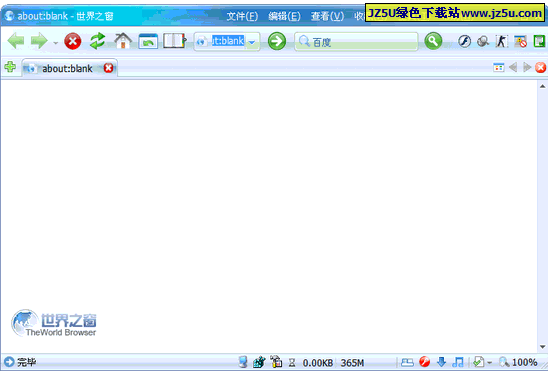Open the 查看(V) menu
This screenshot has width=548, height=372.
(x=327, y=16)
